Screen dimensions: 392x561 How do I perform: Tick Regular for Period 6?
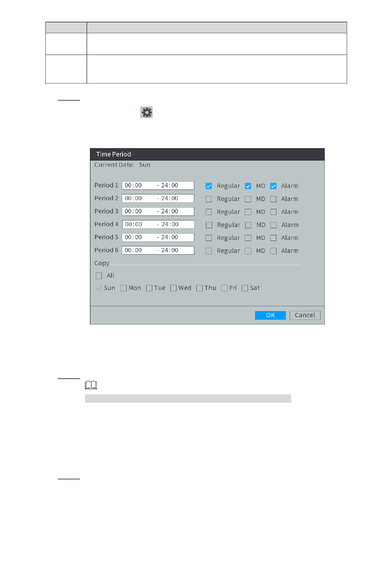coord(209,251)
